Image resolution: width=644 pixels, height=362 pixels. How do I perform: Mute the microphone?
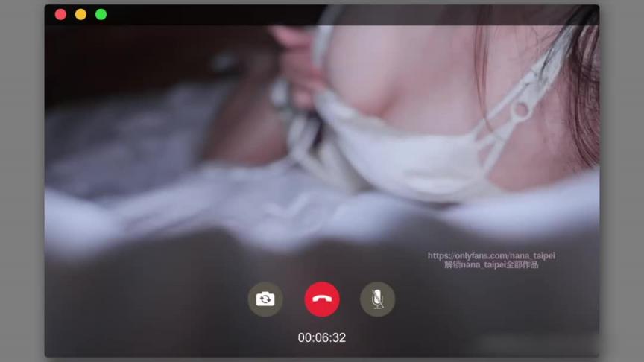pos(377,299)
